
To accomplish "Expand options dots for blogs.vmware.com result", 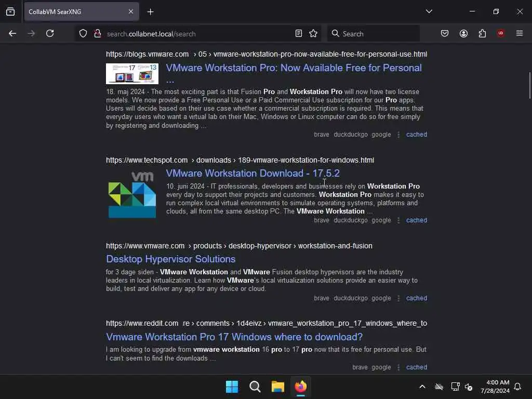I will pyautogui.click(x=398, y=135).
